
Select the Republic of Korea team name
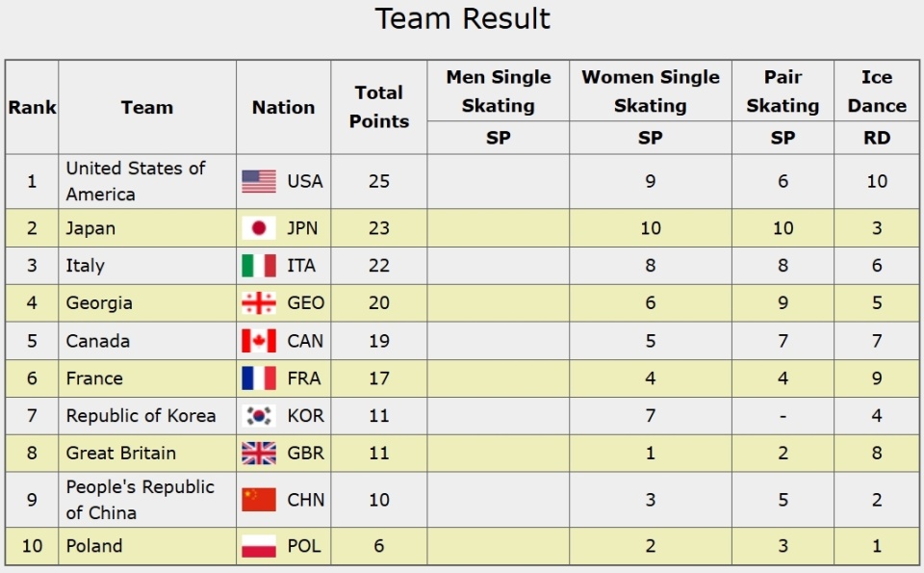[x=141, y=416]
